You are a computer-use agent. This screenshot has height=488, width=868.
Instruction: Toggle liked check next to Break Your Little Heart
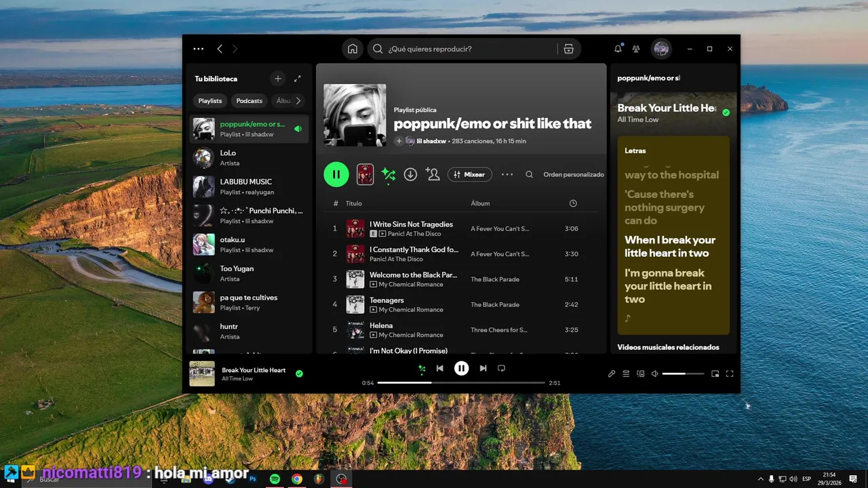299,373
